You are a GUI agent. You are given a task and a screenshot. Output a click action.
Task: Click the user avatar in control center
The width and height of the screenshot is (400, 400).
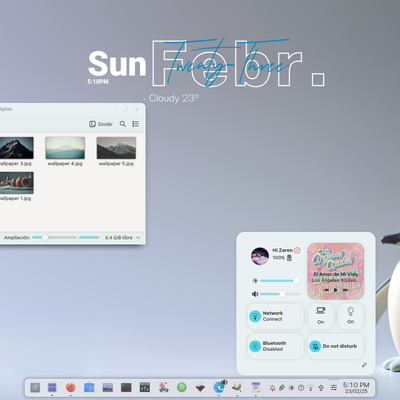(x=260, y=256)
